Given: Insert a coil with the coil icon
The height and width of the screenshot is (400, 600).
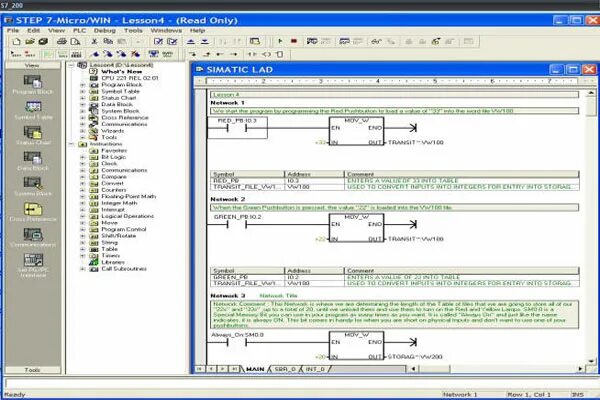Looking at the screenshot, I should (x=266, y=54).
